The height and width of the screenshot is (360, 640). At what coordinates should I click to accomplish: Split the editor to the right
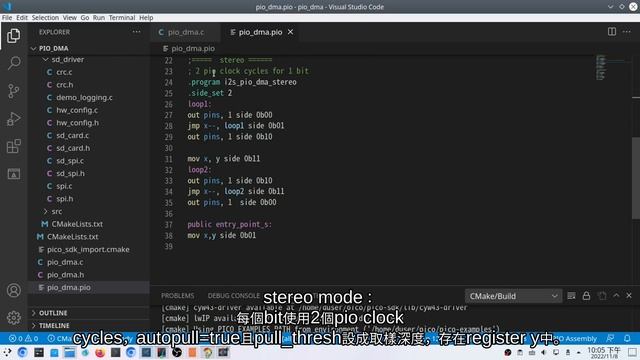tap(611, 31)
